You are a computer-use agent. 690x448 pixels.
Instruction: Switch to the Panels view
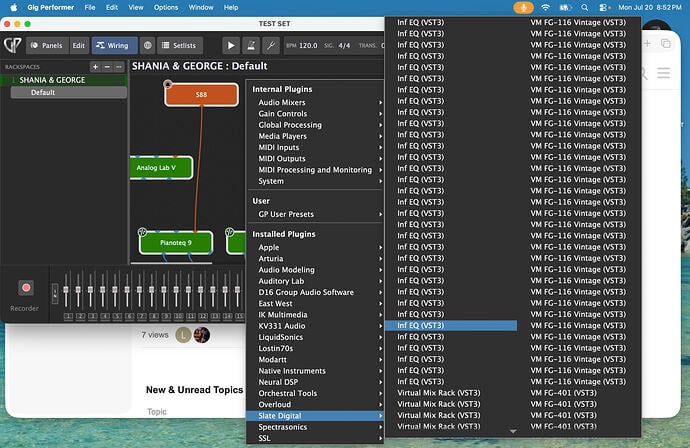click(47, 45)
